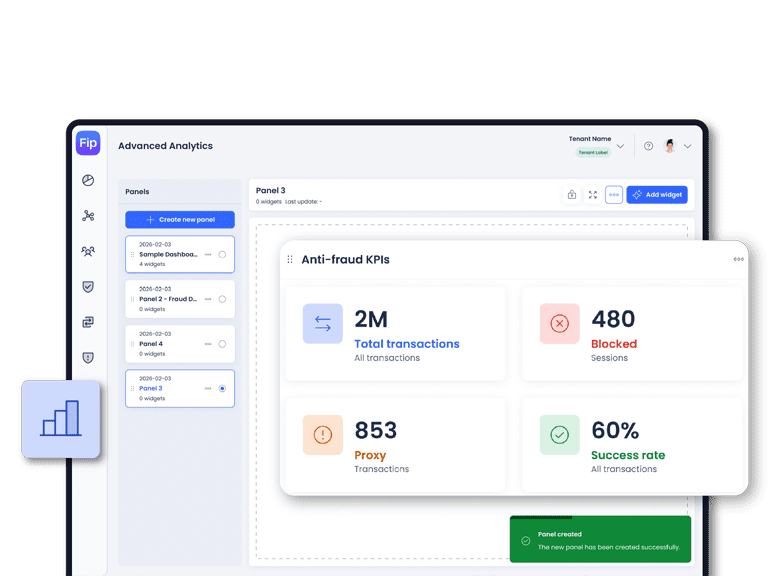This screenshot has height=576, width=768.
Task: Click the Total transactions arrows icon
Action: tap(323, 323)
